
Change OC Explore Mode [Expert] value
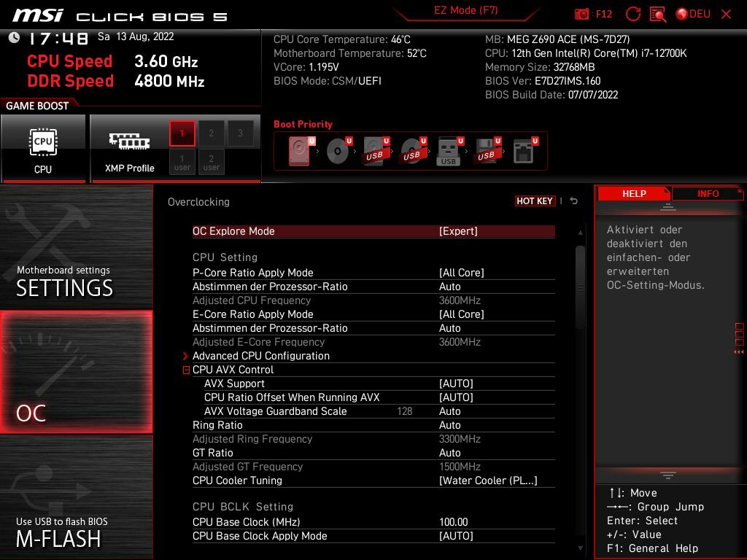coord(458,231)
